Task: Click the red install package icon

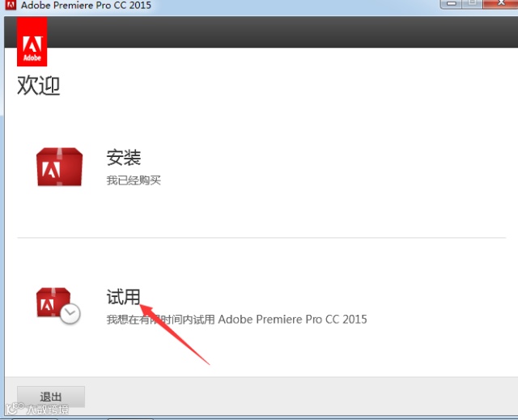Action: [x=59, y=167]
